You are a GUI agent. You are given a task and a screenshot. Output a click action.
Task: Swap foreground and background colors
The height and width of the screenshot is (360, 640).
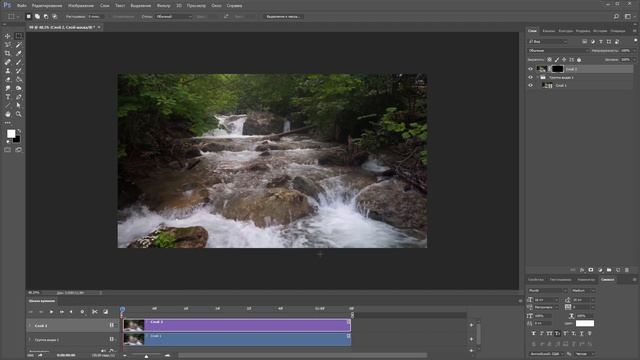pyautogui.click(x=19, y=131)
